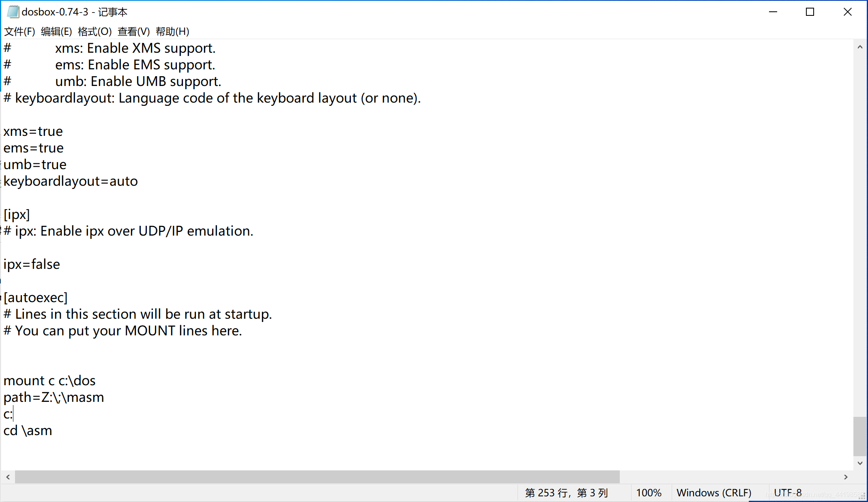
Task: Click the horizontal scrollbar right arrow
Action: (846, 477)
